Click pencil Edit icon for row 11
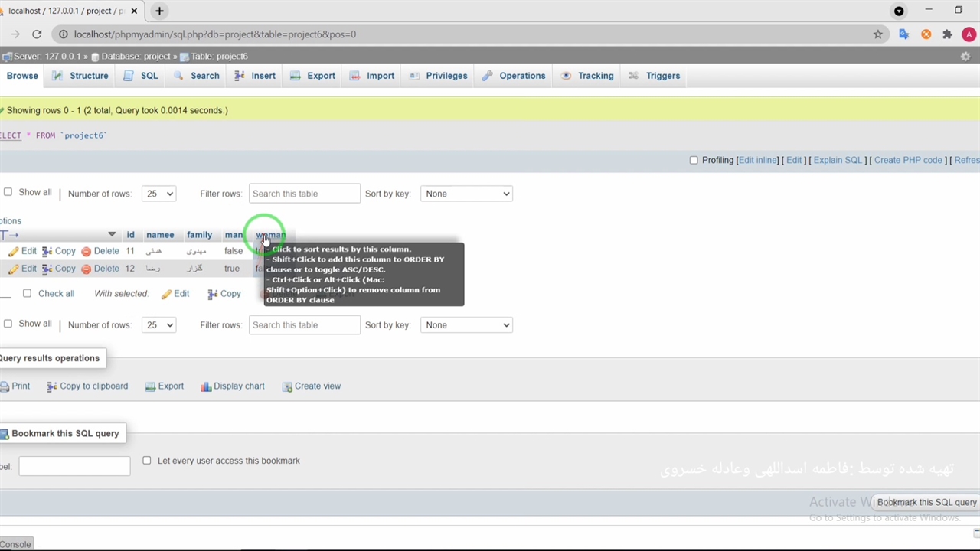 click(x=14, y=251)
